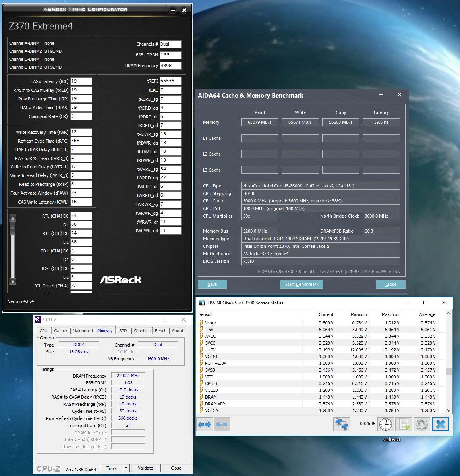
Task: Click Start Benchmark in AIDA64
Action: pos(302,284)
